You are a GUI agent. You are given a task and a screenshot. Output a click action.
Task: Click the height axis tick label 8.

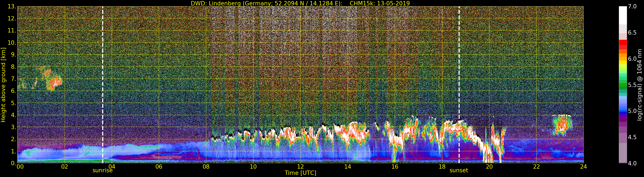pyautogui.click(x=13, y=67)
